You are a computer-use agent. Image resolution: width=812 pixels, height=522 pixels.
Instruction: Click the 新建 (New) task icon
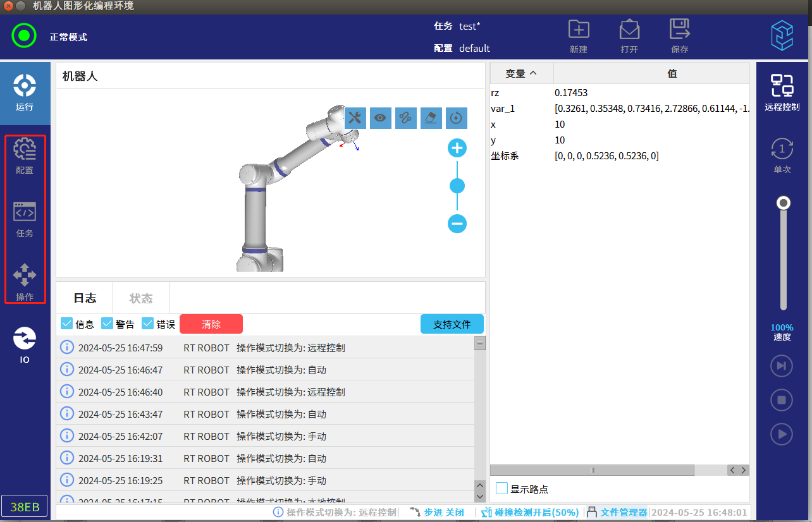point(578,36)
